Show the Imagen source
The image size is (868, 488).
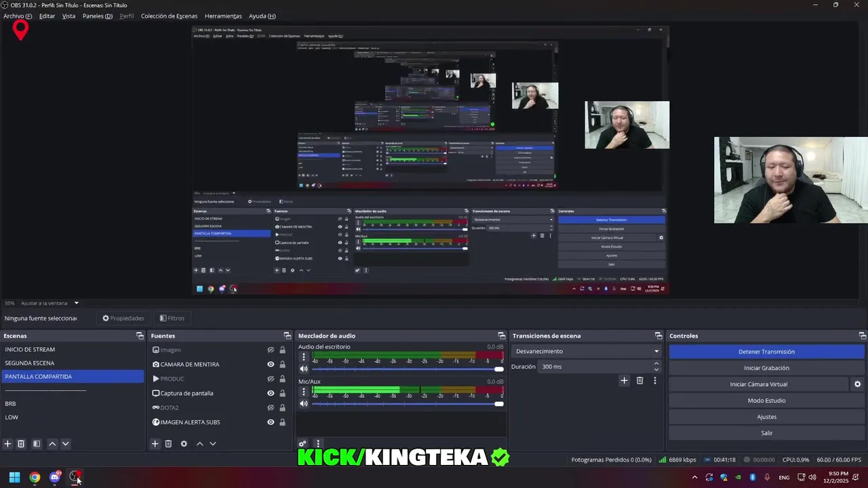(271, 350)
